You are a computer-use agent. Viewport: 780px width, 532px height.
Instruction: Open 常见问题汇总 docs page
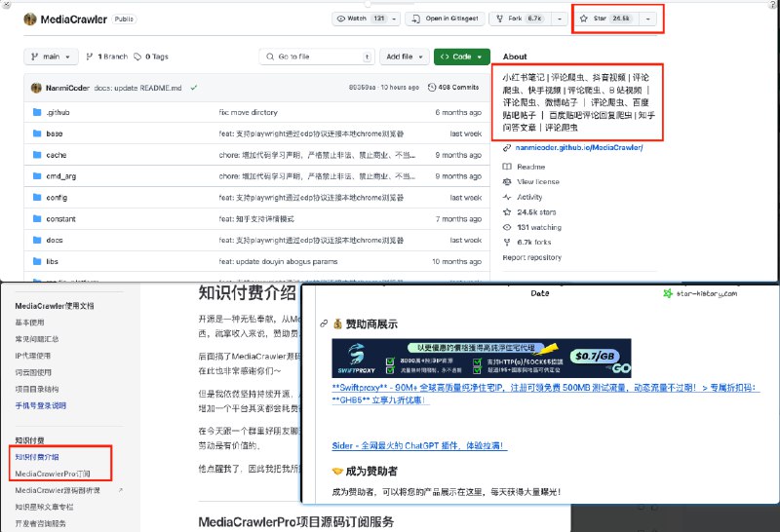(x=37, y=339)
